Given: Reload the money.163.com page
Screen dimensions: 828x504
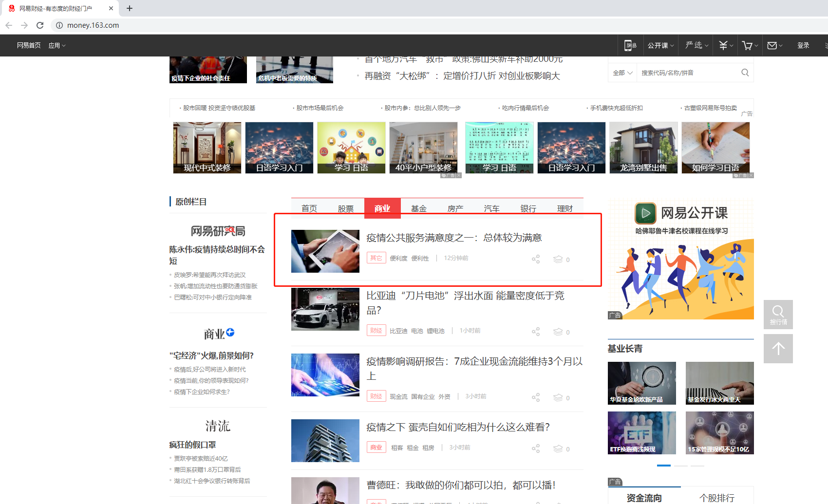Looking at the screenshot, I should [x=40, y=25].
